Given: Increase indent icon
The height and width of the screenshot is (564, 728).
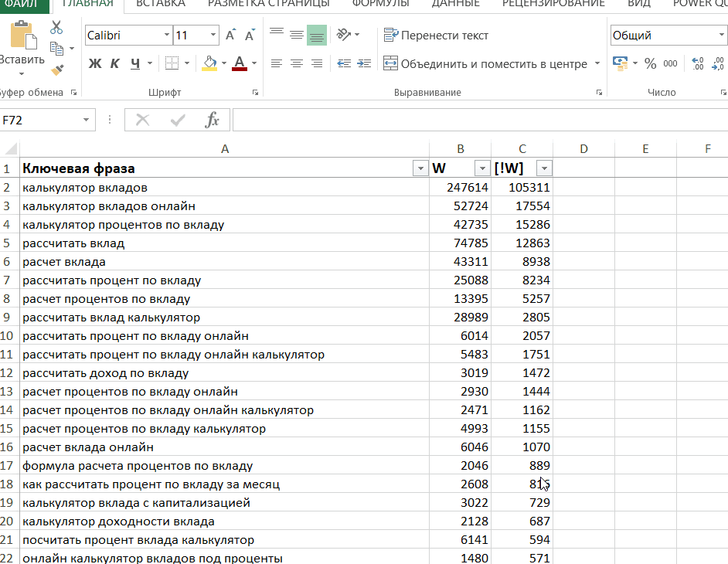Looking at the screenshot, I should [364, 63].
